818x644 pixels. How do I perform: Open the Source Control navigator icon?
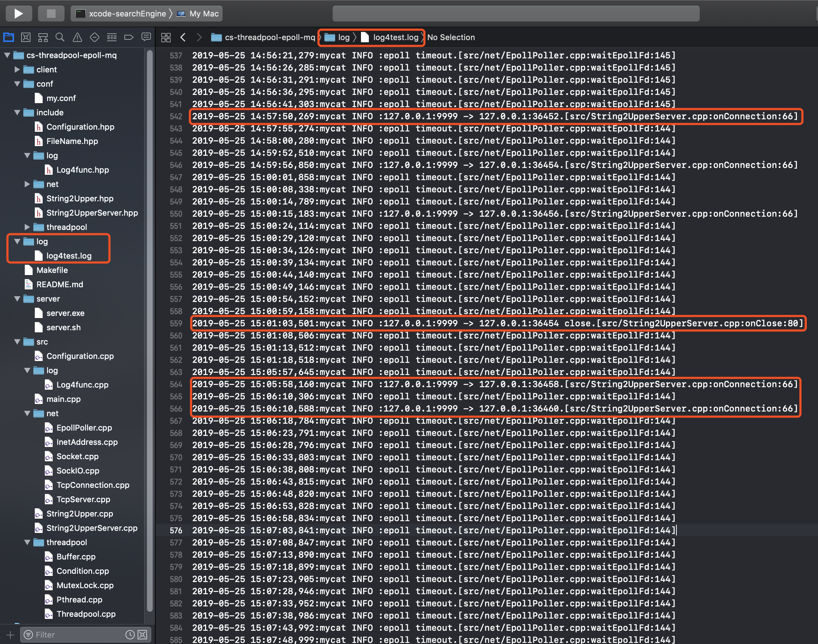pyautogui.click(x=26, y=37)
